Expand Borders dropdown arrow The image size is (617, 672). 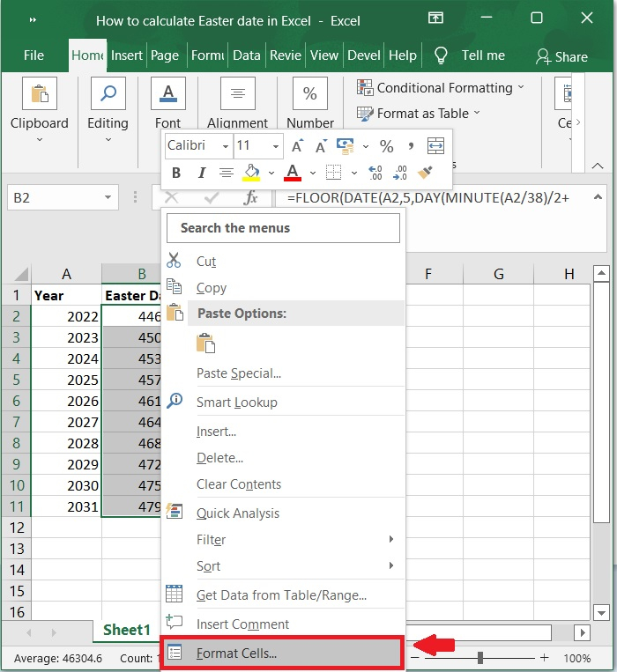pyautogui.click(x=354, y=174)
